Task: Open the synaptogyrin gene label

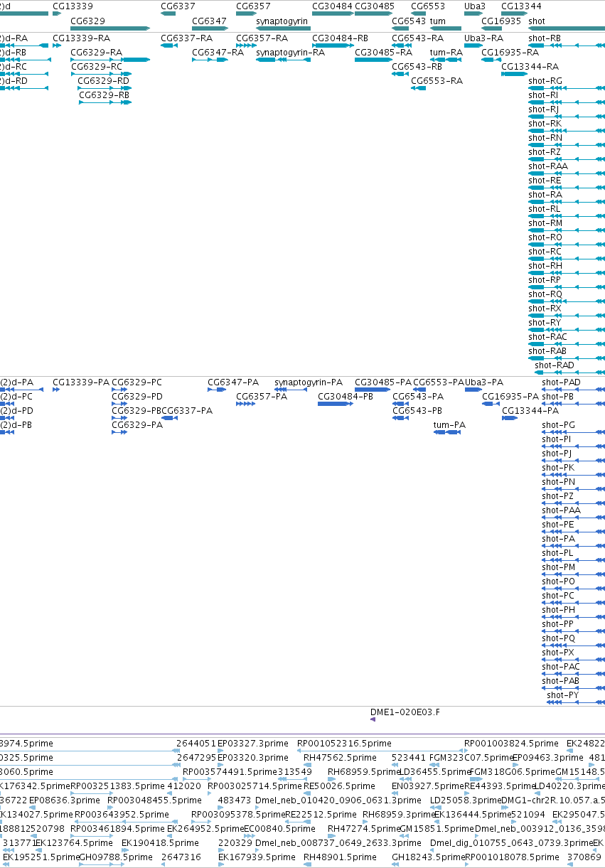Action: pyautogui.click(x=282, y=21)
